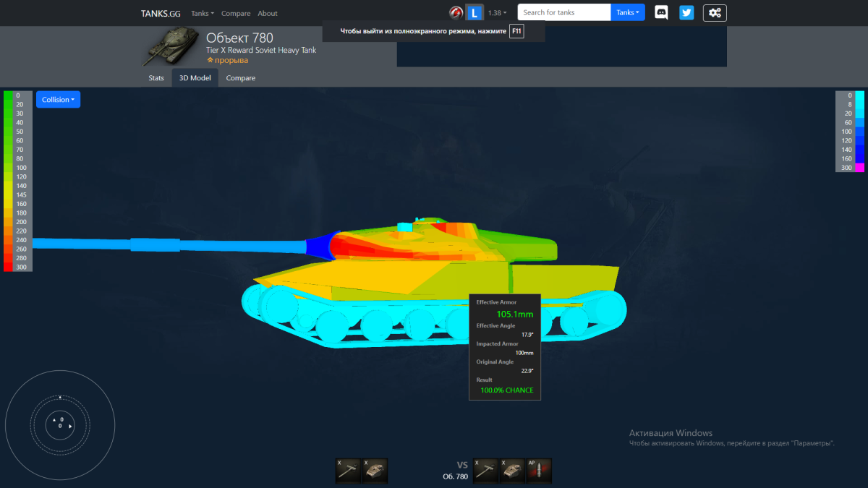868x488 pixels.
Task: Expand the Tanks menu in navbar
Action: pos(203,13)
